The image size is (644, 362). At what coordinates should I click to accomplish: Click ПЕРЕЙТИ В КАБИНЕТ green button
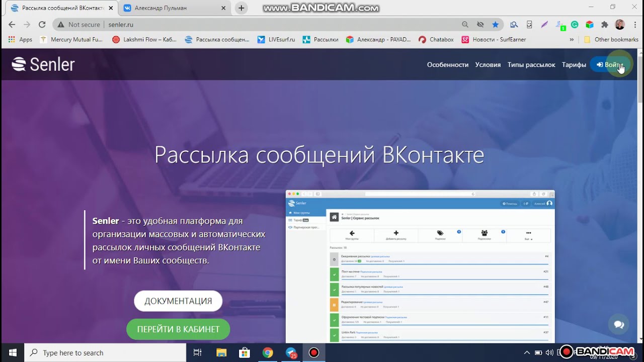(178, 329)
